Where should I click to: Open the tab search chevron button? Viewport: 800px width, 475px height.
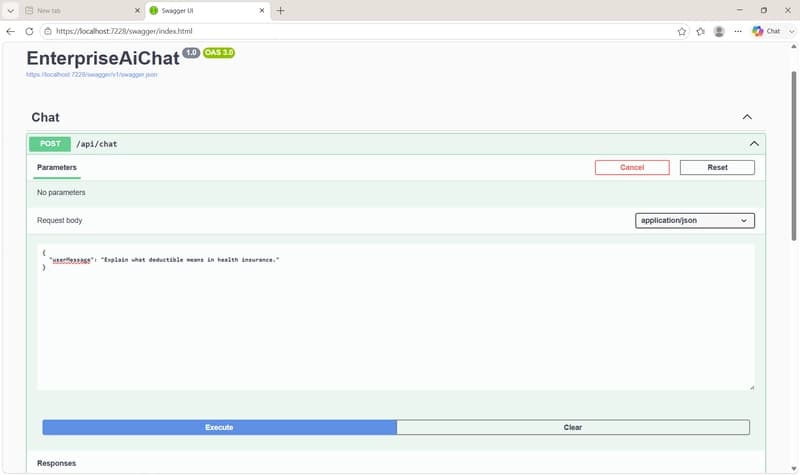click(10, 11)
